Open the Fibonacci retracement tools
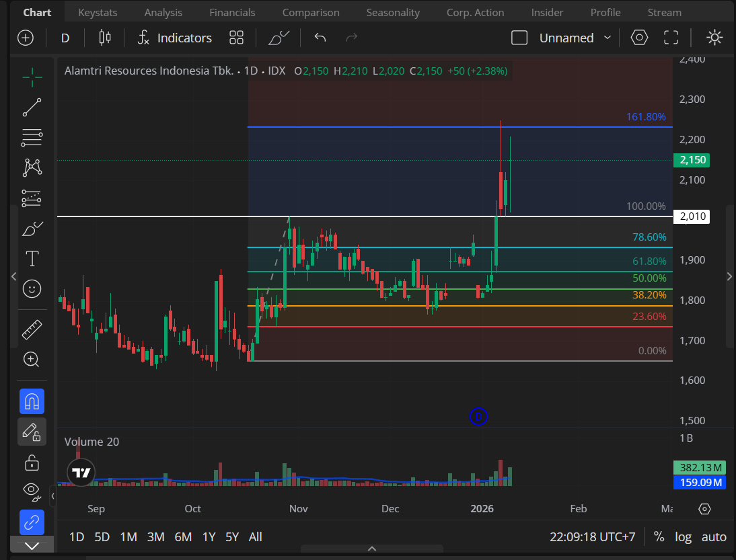The image size is (736, 560). tap(32, 137)
